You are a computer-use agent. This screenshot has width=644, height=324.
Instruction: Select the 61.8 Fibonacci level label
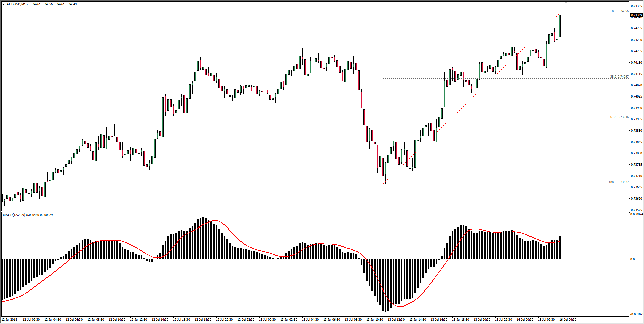619,117
